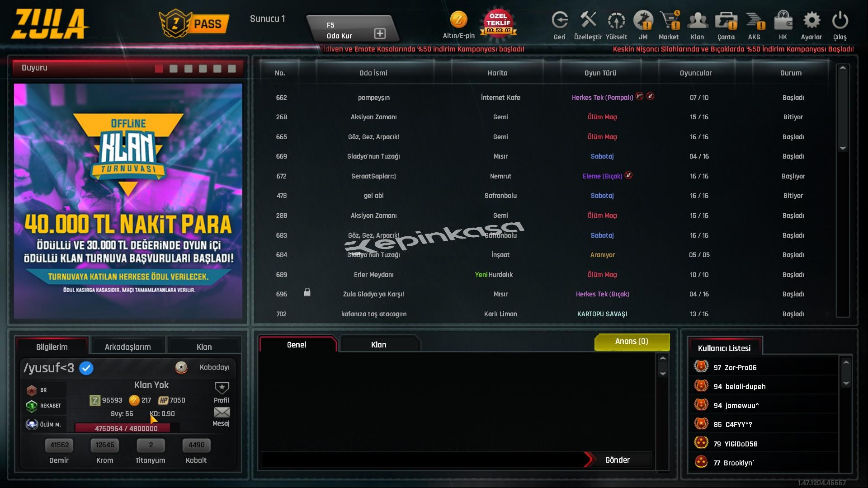
Task: Select room 662 pompeyşın
Action: [x=545, y=98]
